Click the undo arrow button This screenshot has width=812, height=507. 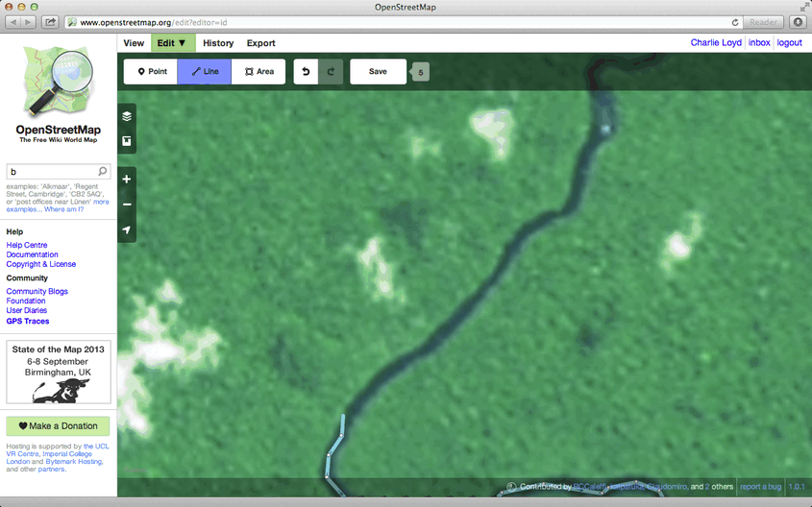[x=306, y=72]
